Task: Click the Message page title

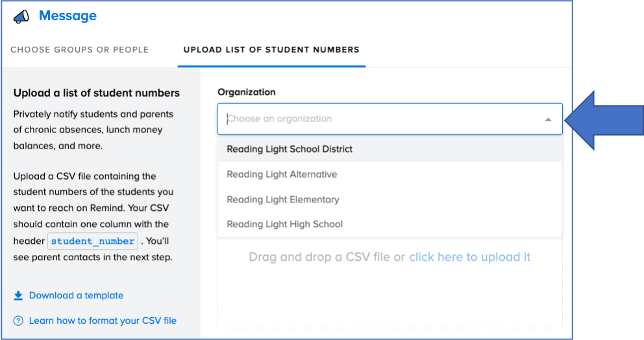Action: pos(68,16)
